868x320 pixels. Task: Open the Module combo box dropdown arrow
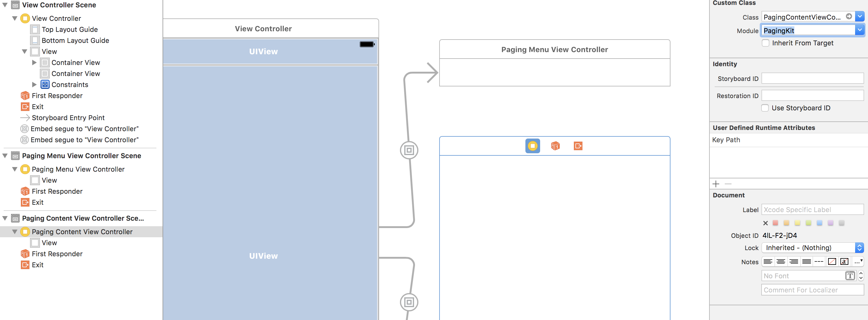point(860,30)
